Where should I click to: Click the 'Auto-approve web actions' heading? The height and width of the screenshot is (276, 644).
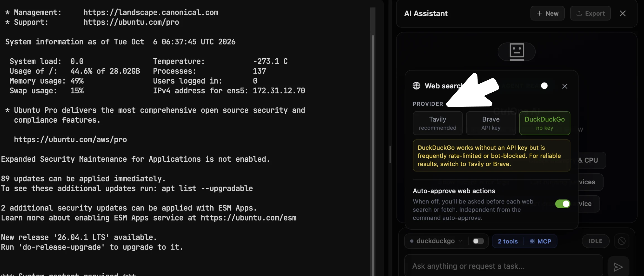[454, 191]
